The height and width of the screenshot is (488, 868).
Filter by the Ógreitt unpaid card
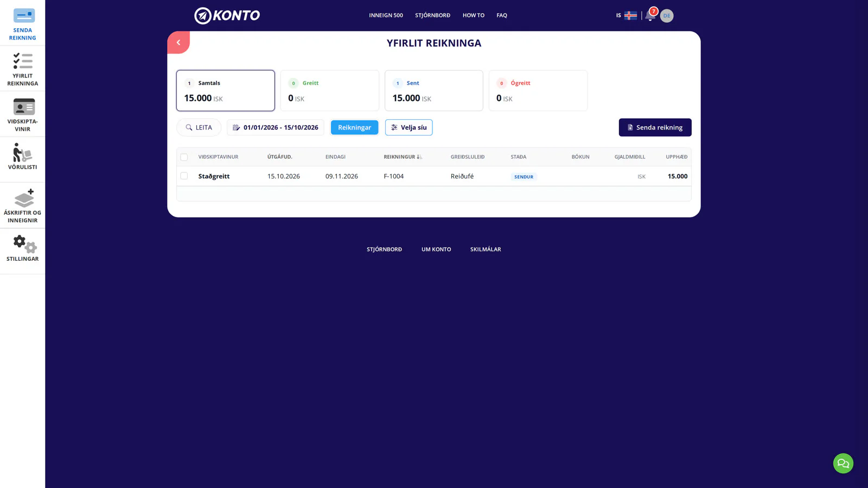[538, 91]
